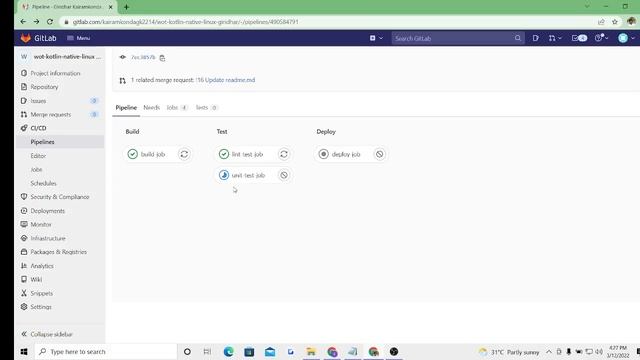Viewport: 640px width, 360px height.
Task: Open Windows Start menu
Action: 24,351
